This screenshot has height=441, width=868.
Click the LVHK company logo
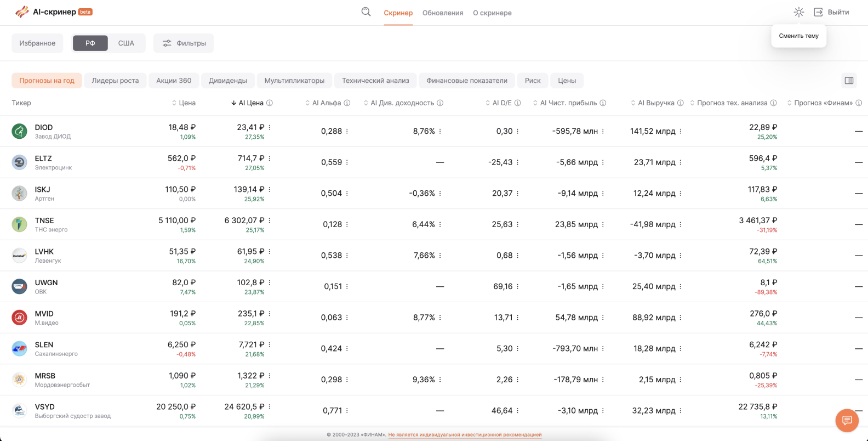[x=19, y=256]
